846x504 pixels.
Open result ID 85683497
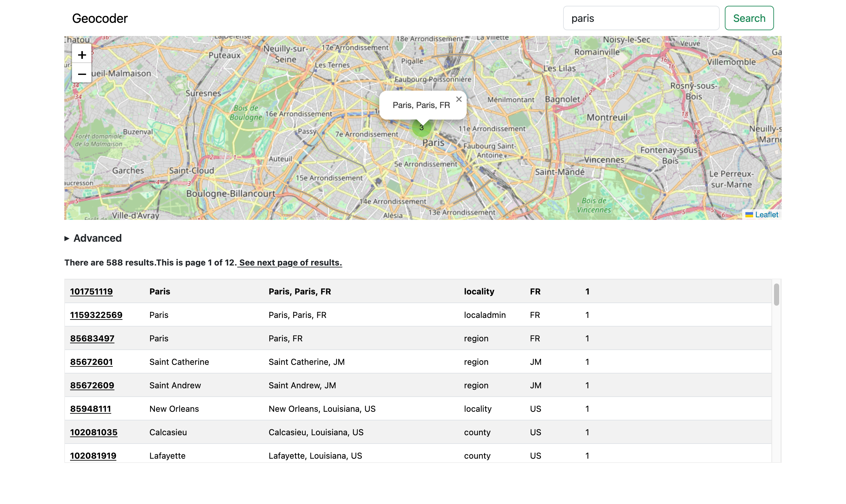tap(92, 338)
